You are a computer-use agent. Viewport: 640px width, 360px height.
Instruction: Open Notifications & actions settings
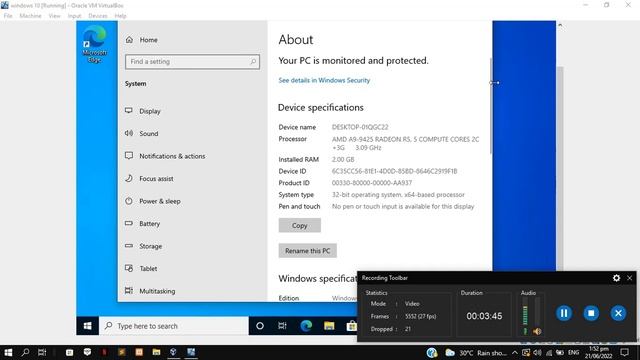[172, 156]
